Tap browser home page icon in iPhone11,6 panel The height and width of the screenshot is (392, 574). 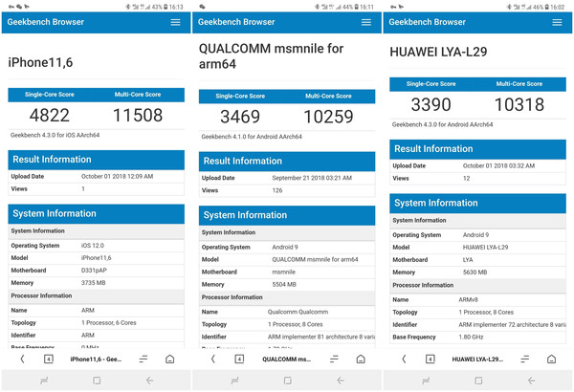(170, 359)
